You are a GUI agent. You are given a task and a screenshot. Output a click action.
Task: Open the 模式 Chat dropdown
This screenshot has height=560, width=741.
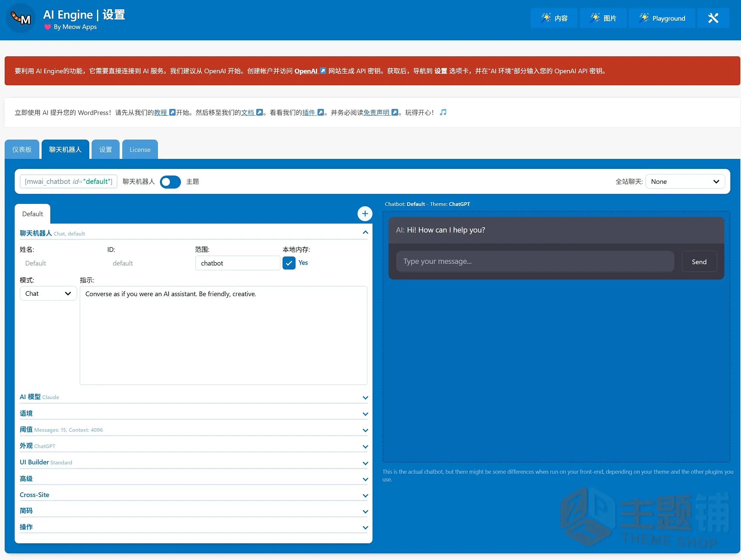coord(48,293)
